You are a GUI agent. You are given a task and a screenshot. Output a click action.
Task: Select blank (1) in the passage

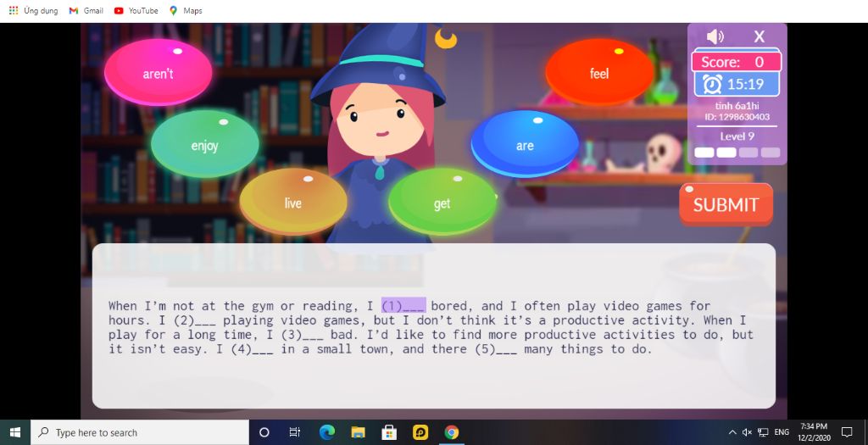(x=403, y=305)
